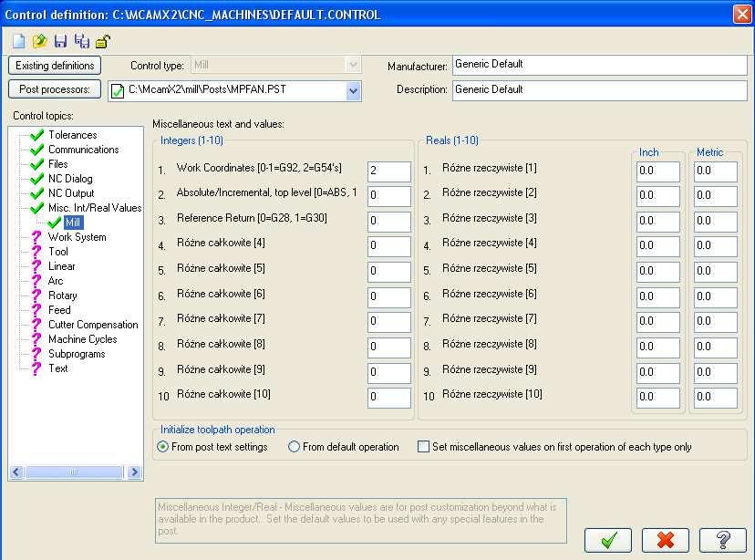The height and width of the screenshot is (560, 755).
Task: Click the Metric field for Różne rzeczywiste [10]
Action: click(x=715, y=398)
